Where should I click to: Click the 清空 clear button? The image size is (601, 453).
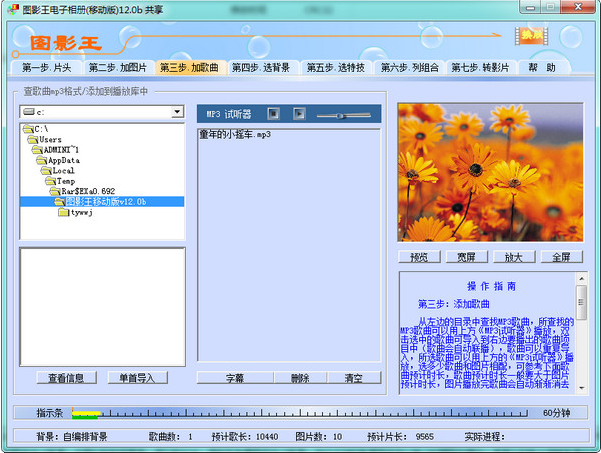coord(354,378)
